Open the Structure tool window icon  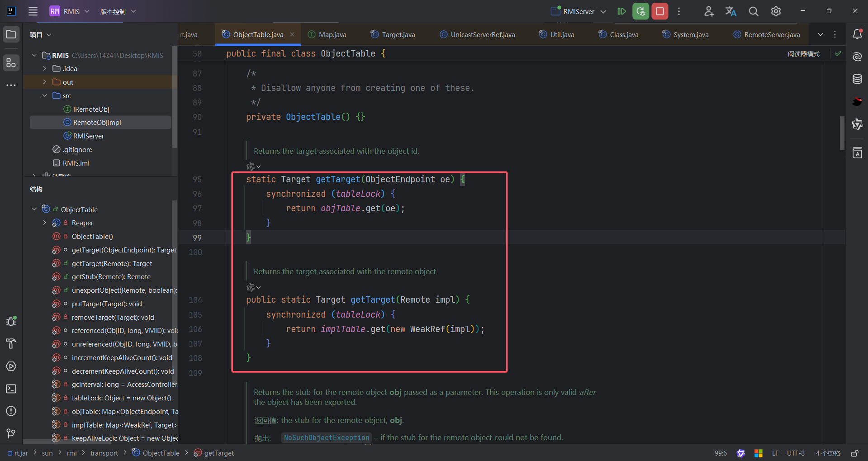(11, 63)
